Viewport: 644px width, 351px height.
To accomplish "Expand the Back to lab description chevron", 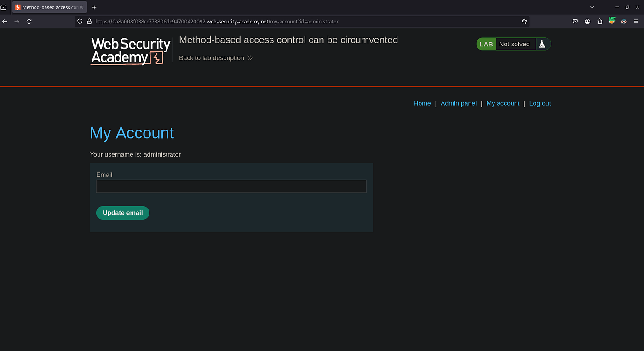I will [x=250, y=58].
